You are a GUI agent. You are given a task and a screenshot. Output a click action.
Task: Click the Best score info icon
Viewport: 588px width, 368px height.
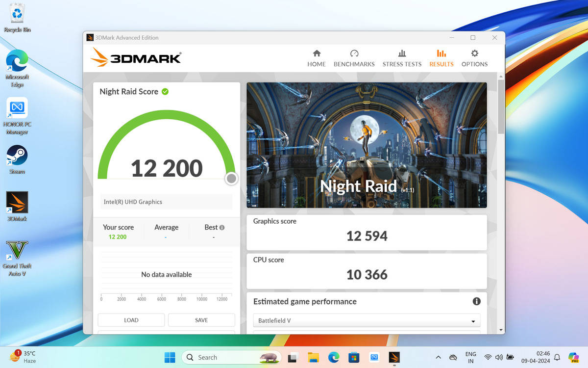click(x=222, y=228)
